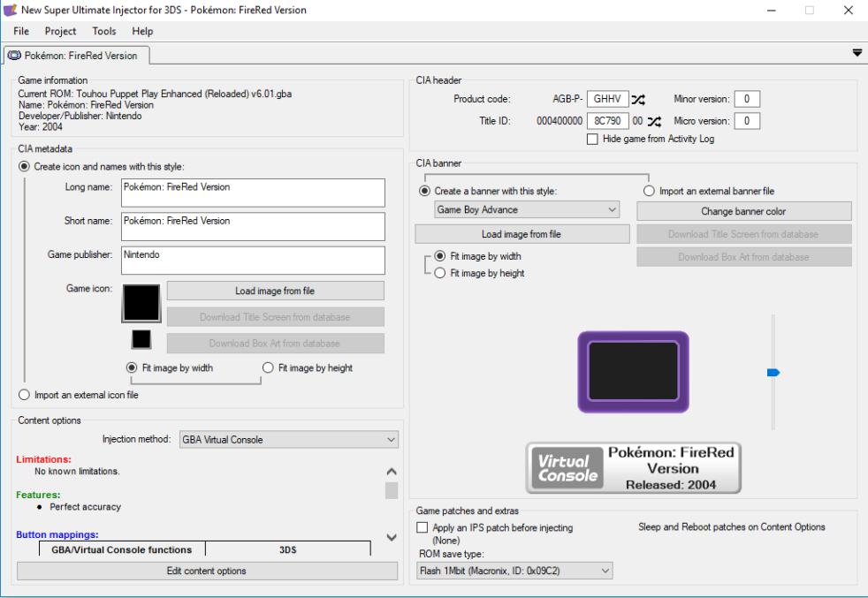Image resolution: width=868 pixels, height=598 pixels.
Task: Open the Tools menu
Action: pyautogui.click(x=103, y=31)
